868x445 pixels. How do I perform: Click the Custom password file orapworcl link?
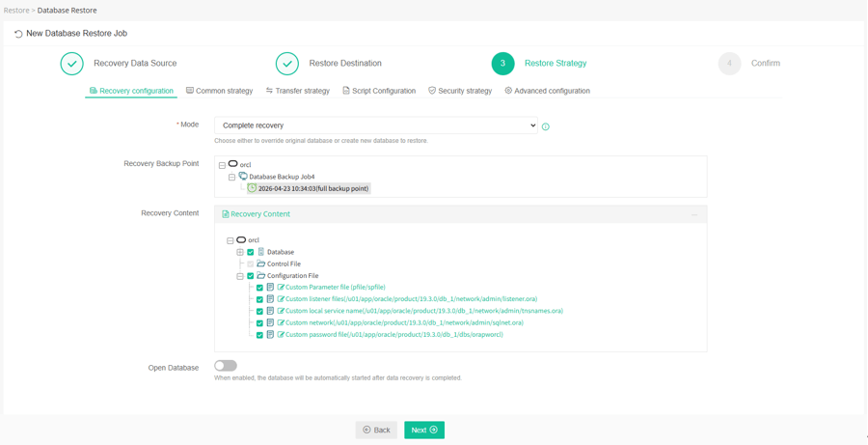[x=394, y=335]
